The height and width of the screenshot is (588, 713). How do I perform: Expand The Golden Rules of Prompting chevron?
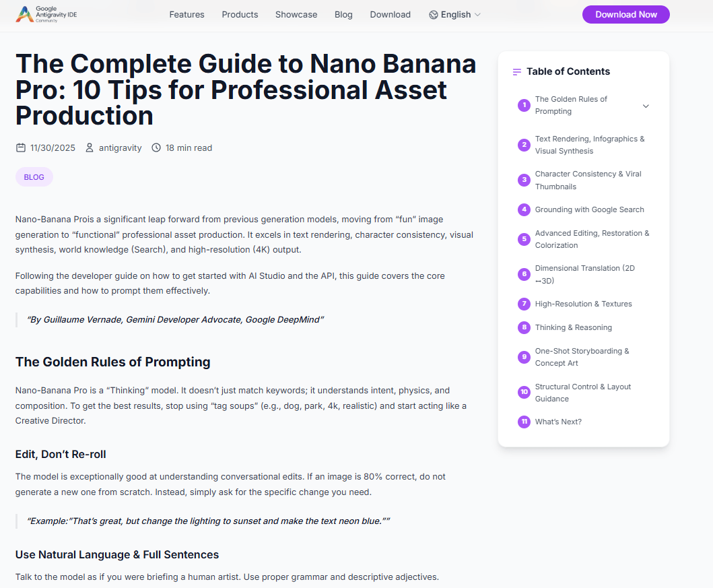[646, 106]
